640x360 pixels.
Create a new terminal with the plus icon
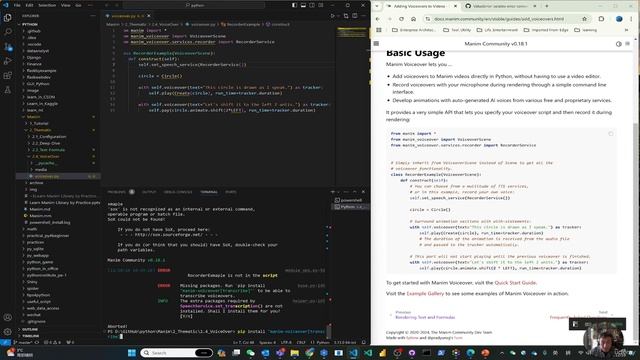333,192
